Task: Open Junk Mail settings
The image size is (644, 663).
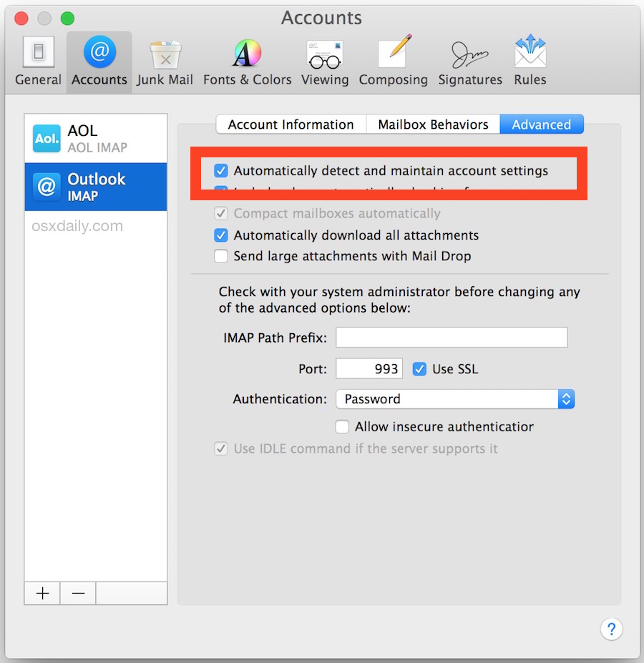Action: [165, 61]
